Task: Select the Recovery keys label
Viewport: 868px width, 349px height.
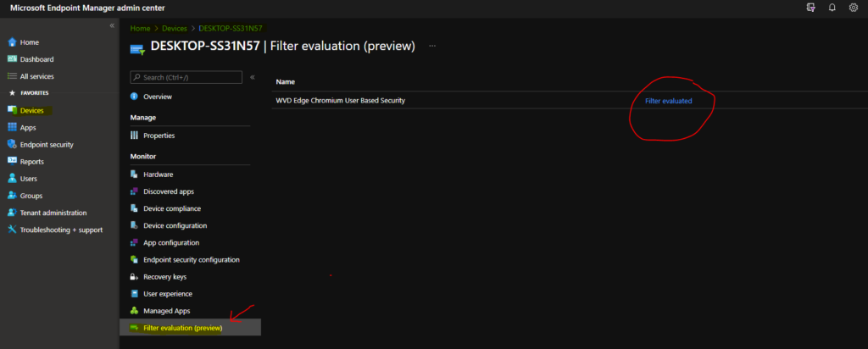Action: point(165,276)
